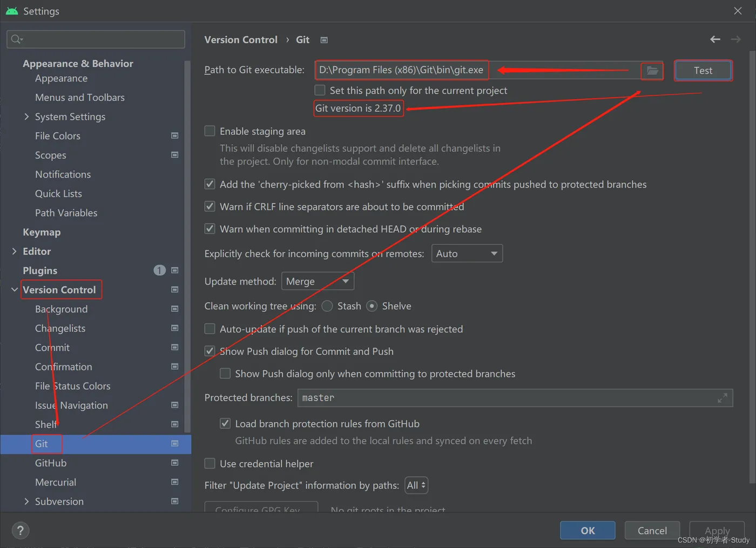Click project settings icon next to File Colors
This screenshot has height=548, width=756.
point(174,136)
